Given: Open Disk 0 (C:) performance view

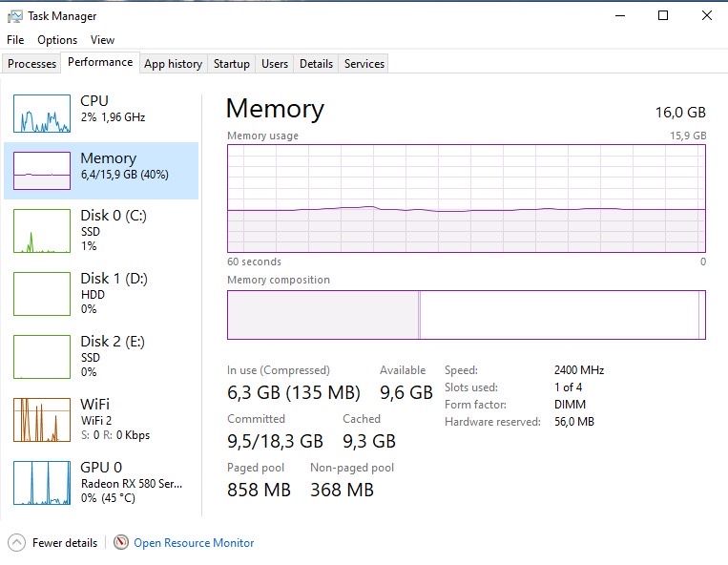Looking at the screenshot, I should [101, 230].
